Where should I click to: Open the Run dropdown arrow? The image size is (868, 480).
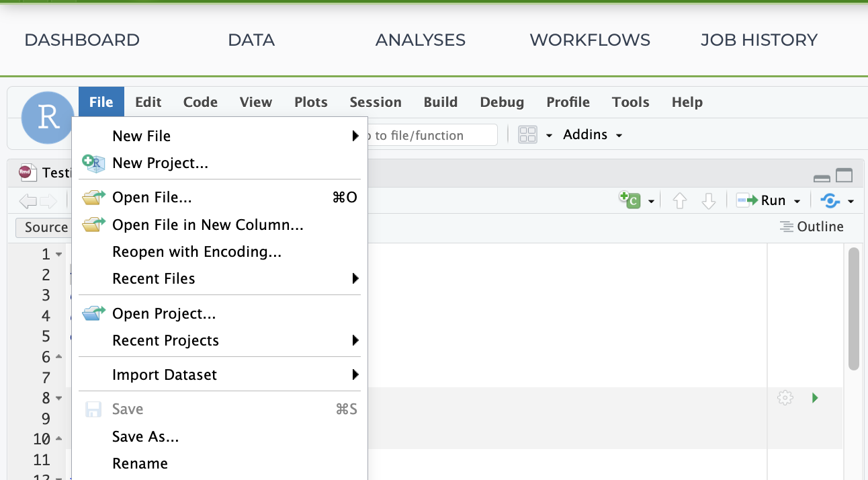[797, 201]
